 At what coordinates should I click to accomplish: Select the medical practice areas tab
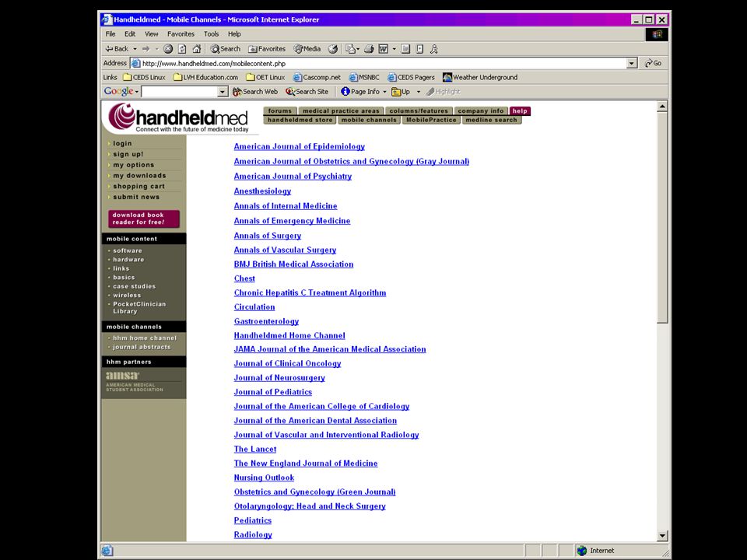pos(341,111)
